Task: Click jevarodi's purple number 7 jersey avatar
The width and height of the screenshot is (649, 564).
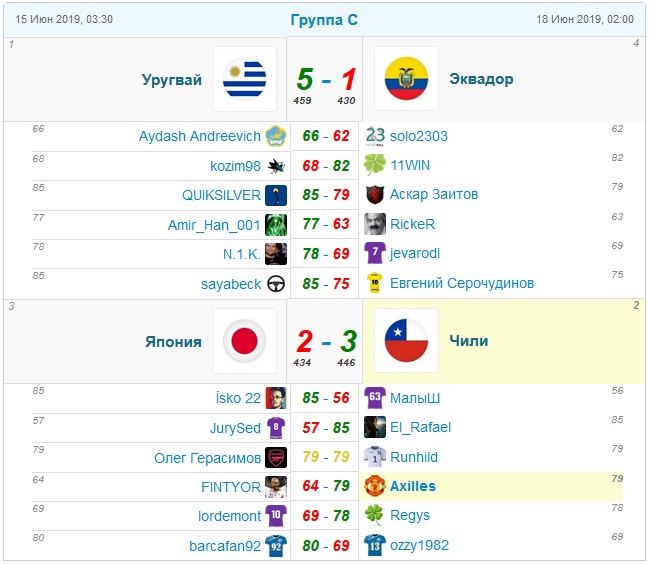Action: 375,253
